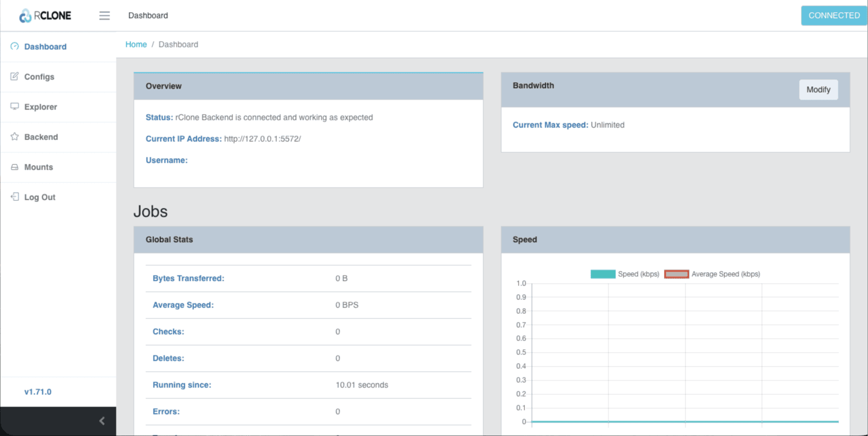The width and height of the screenshot is (868, 436).
Task: Open the Configs sidebar item
Action: coord(58,76)
